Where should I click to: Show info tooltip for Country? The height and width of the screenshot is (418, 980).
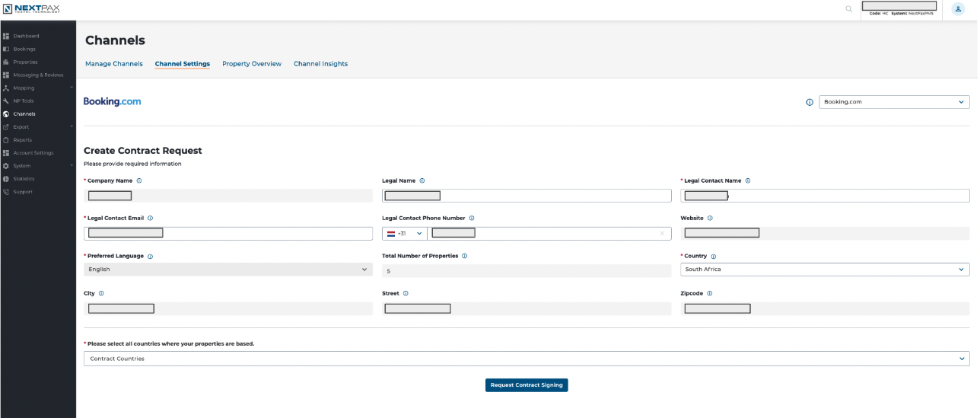coord(714,257)
